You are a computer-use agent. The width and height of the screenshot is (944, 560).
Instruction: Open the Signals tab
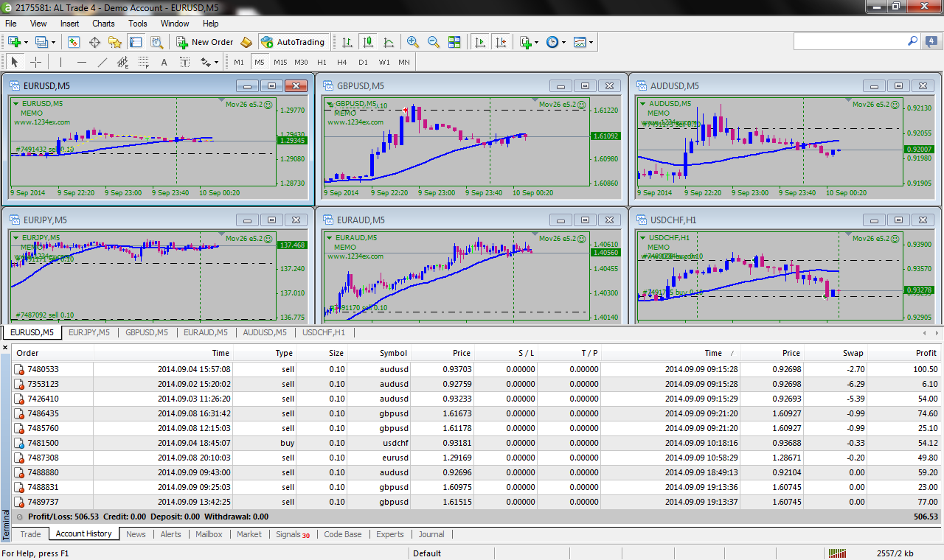(293, 534)
